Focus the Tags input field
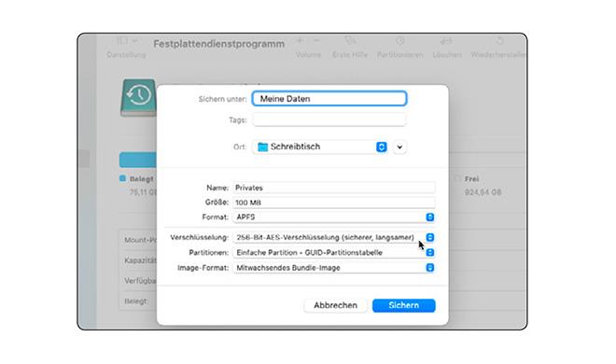616x364 pixels. pyautogui.click(x=329, y=119)
